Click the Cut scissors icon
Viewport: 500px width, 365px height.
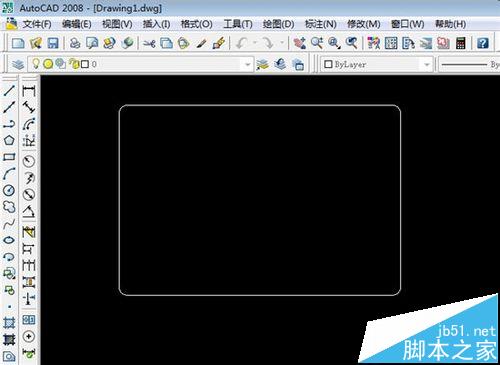(x=149, y=43)
